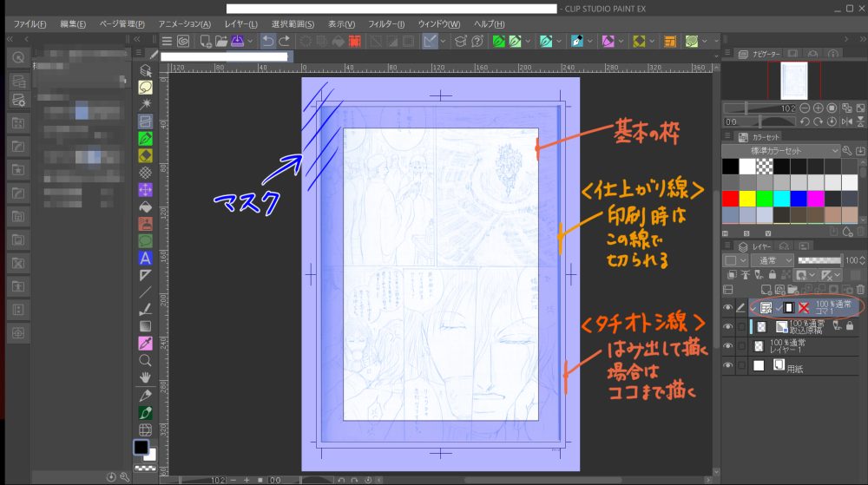Open the 編集(E) menu
The image size is (868, 485).
[x=73, y=24]
